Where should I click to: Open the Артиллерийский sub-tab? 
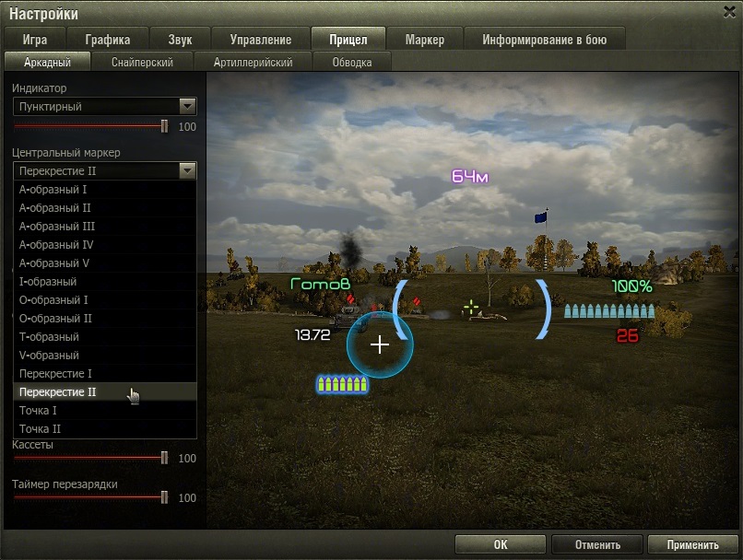253,62
